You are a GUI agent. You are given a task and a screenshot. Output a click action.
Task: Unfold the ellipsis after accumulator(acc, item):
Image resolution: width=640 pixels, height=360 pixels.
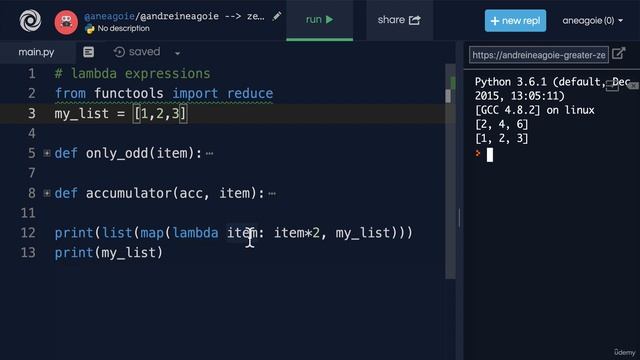click(x=272, y=194)
